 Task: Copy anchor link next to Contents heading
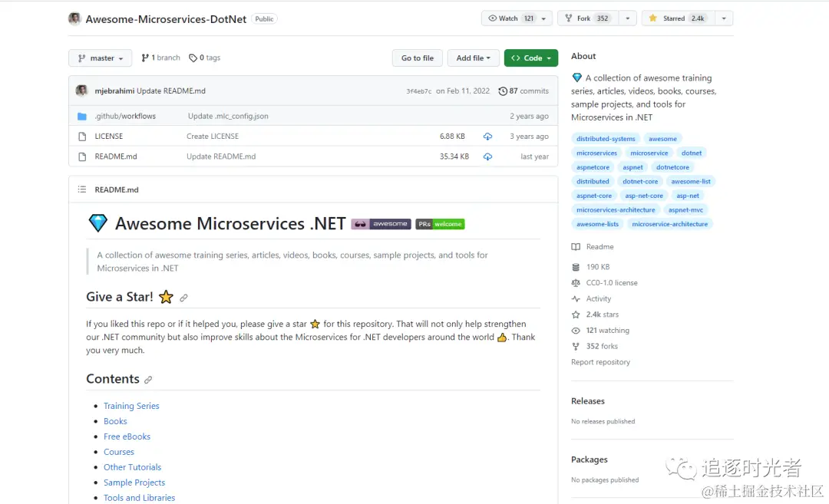148,380
